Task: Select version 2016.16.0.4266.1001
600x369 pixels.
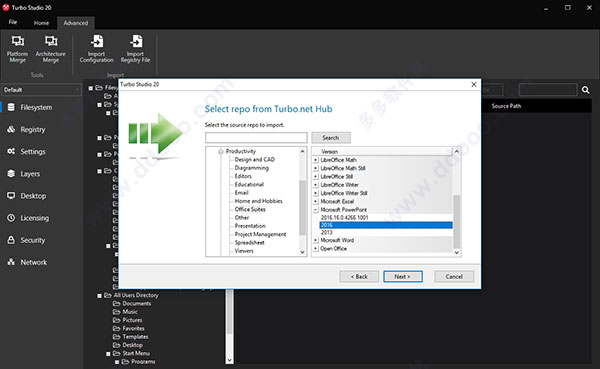Action: coord(344,218)
